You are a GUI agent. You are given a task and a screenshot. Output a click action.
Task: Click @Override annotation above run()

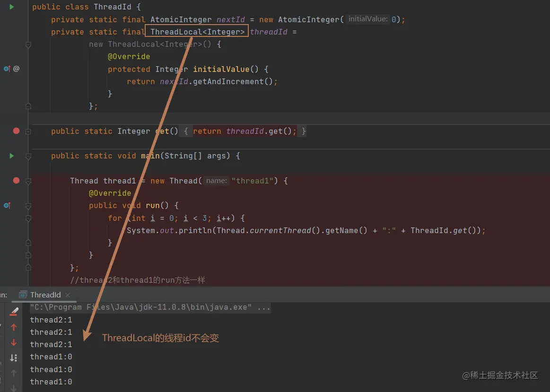(110, 193)
